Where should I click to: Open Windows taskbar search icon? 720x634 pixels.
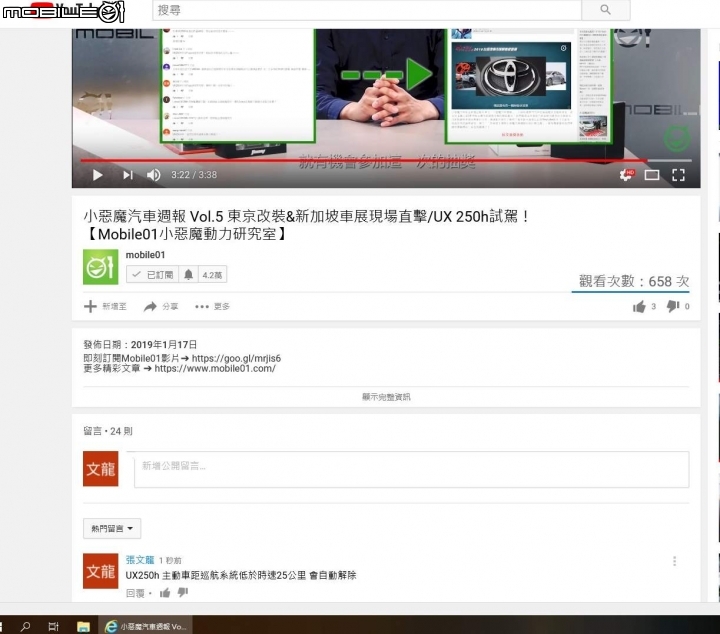[x=26, y=626]
